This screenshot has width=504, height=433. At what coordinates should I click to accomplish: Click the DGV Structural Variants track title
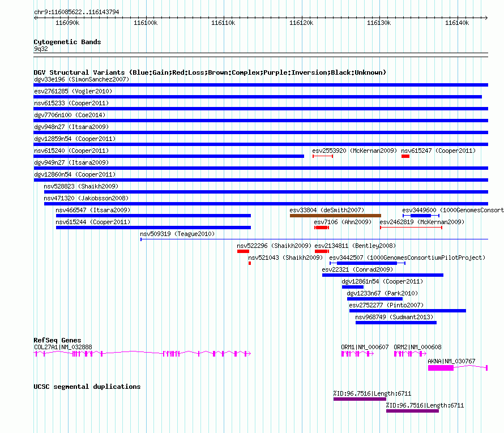210,72
